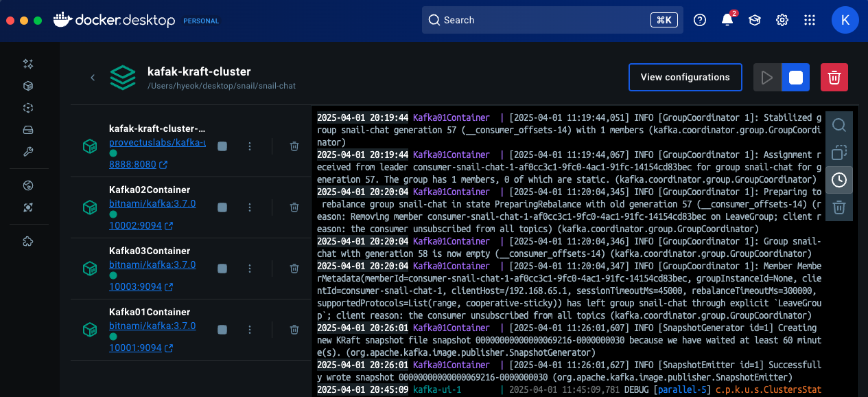Click the kafka-ui-1 log source label

(437, 390)
